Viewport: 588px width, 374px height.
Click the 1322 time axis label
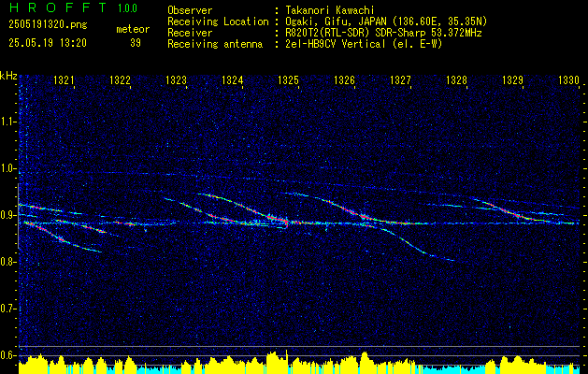click(120, 79)
